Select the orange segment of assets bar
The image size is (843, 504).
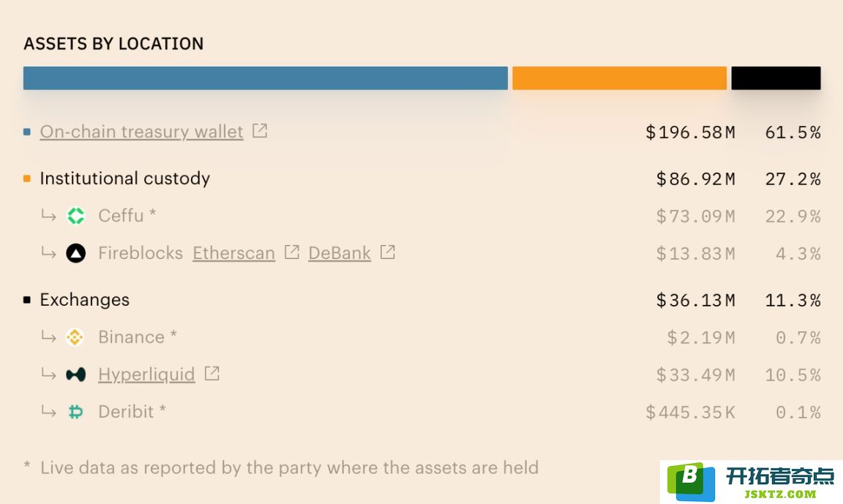[619, 78]
